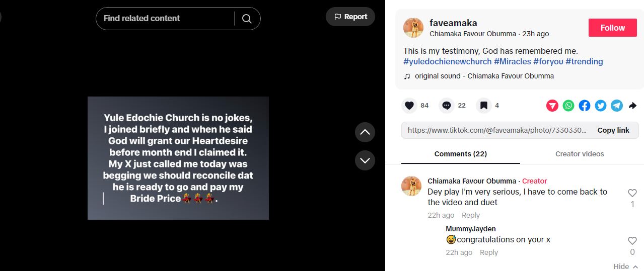Open the #yuledochienewchurch hashtag
644x271 pixels.
point(447,61)
